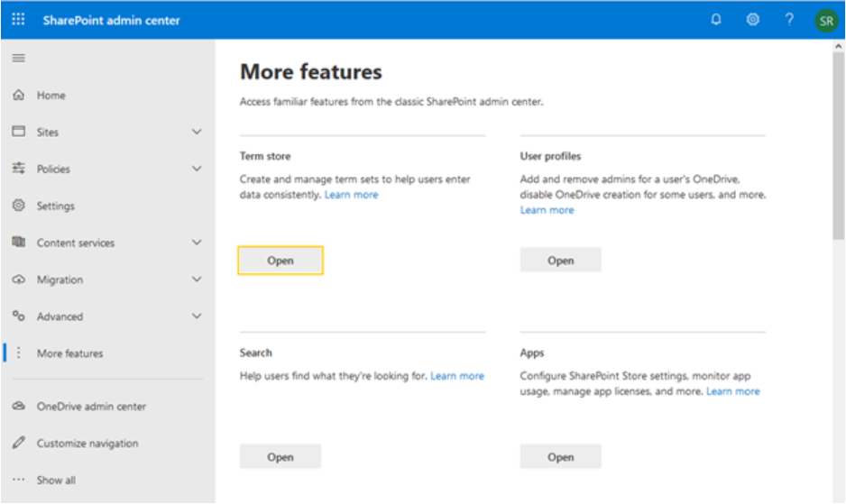Click the help question mark icon
The width and height of the screenshot is (846, 504).
tap(789, 19)
